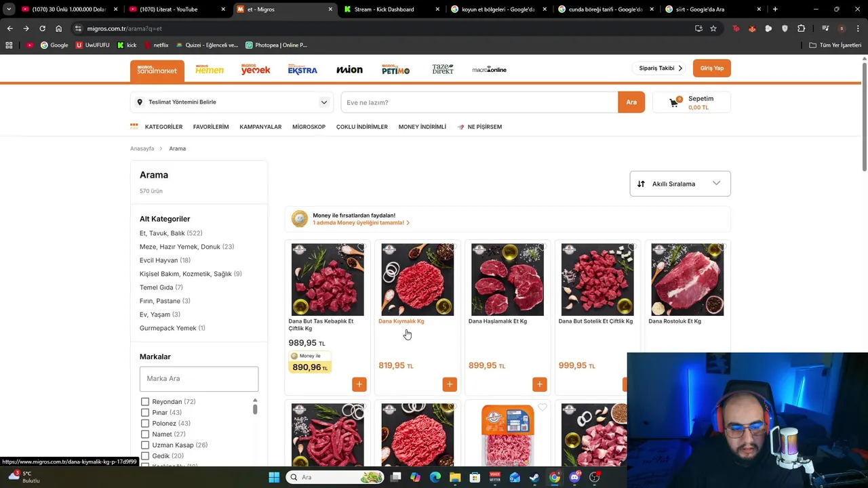The image size is (868, 488).
Task: Open the Migros Ekstra logo
Action: pyautogui.click(x=302, y=70)
